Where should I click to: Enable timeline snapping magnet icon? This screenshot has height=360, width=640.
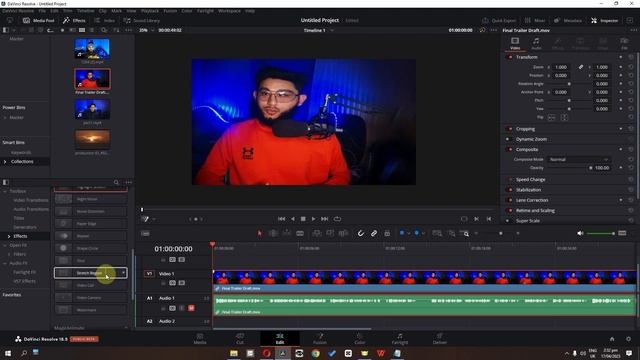[361, 233]
